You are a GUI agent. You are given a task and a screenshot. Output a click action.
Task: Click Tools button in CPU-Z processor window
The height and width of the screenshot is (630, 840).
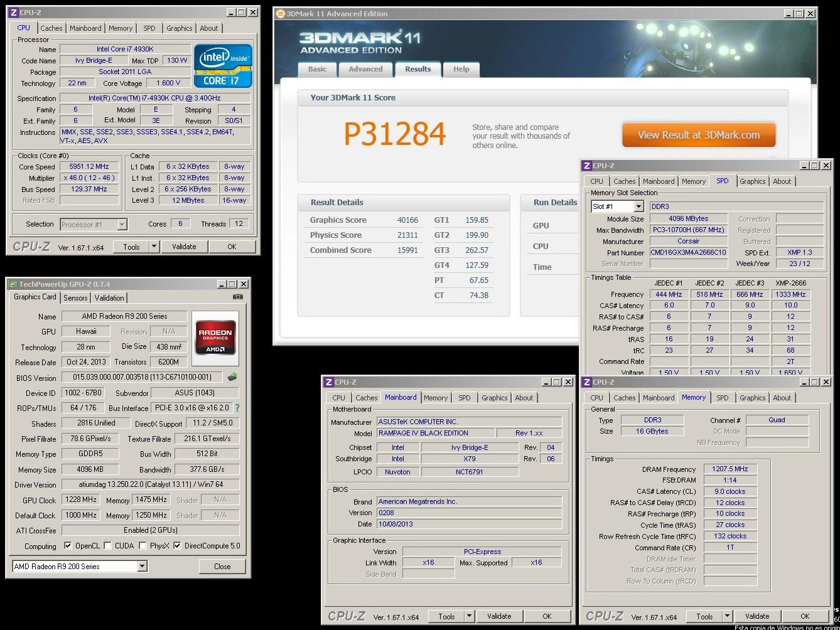(x=132, y=247)
